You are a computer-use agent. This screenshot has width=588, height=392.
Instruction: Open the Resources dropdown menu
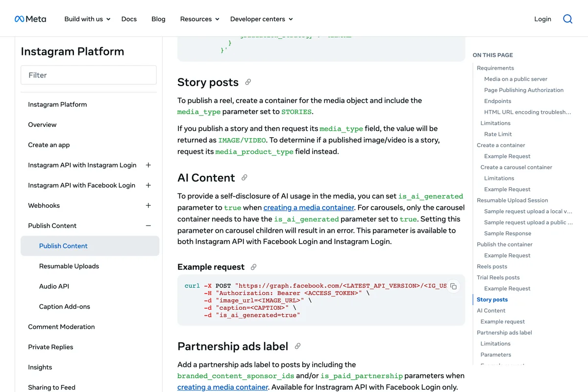click(199, 19)
